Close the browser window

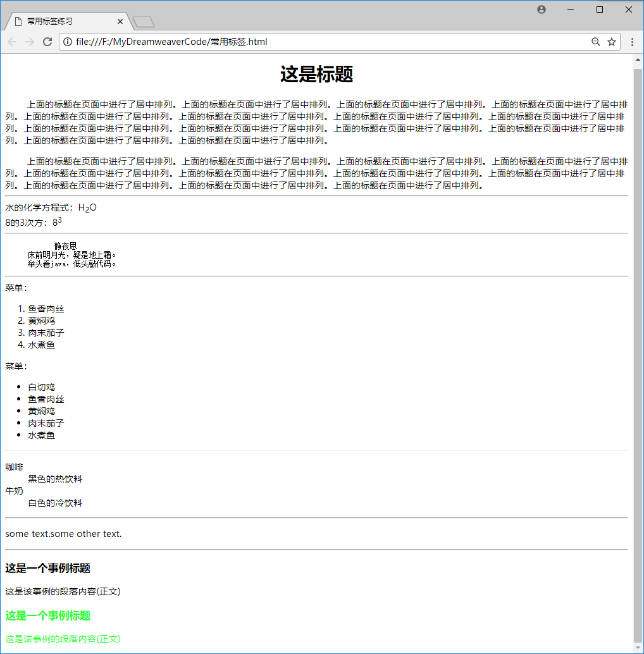(629, 9)
